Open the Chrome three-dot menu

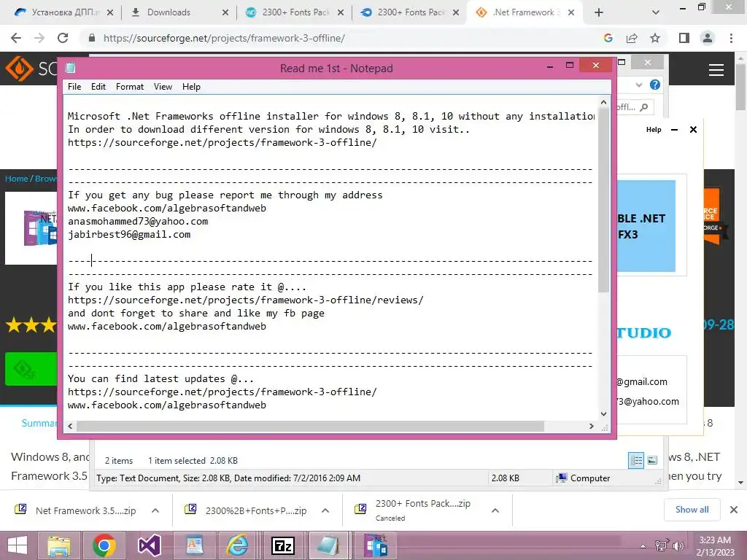[x=731, y=38]
